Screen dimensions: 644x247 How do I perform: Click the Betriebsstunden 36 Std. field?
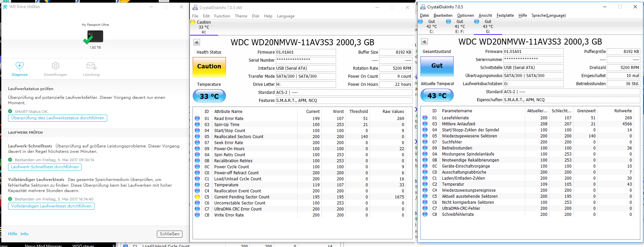(624, 84)
